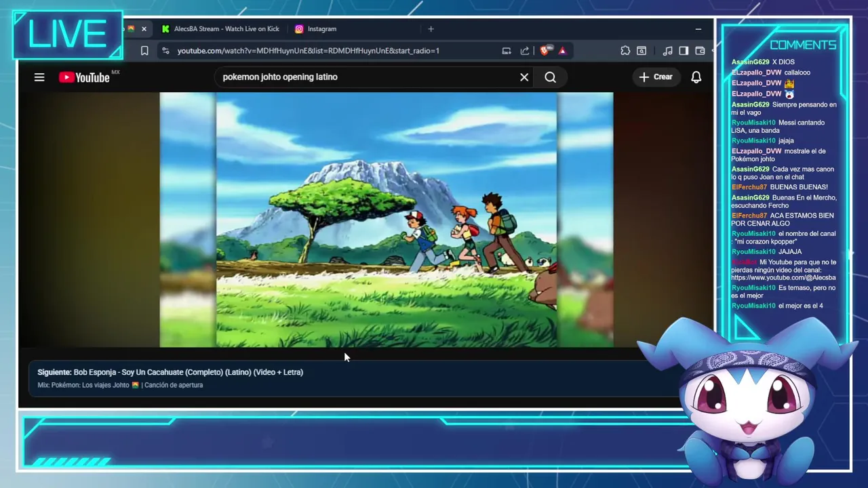Click the ELzapallo_DVW 'mostrale el de Pokémon johto' message
The image size is (868, 488).
click(778, 155)
